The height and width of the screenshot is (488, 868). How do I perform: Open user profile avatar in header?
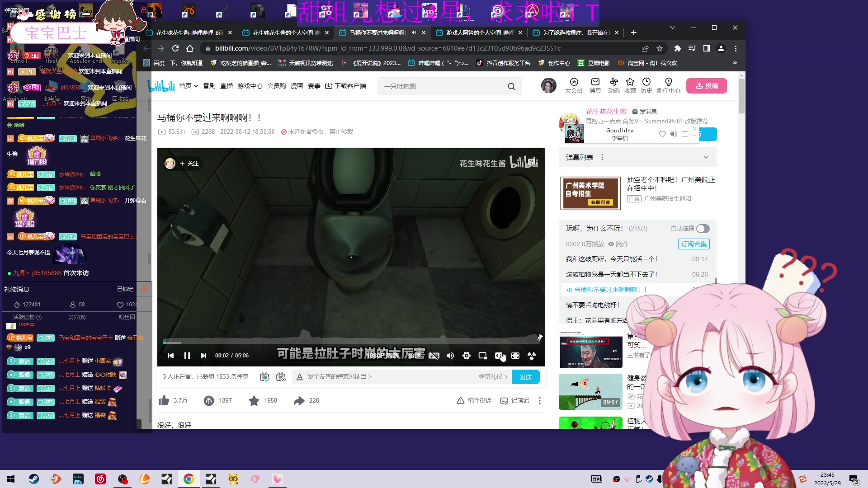click(x=549, y=85)
